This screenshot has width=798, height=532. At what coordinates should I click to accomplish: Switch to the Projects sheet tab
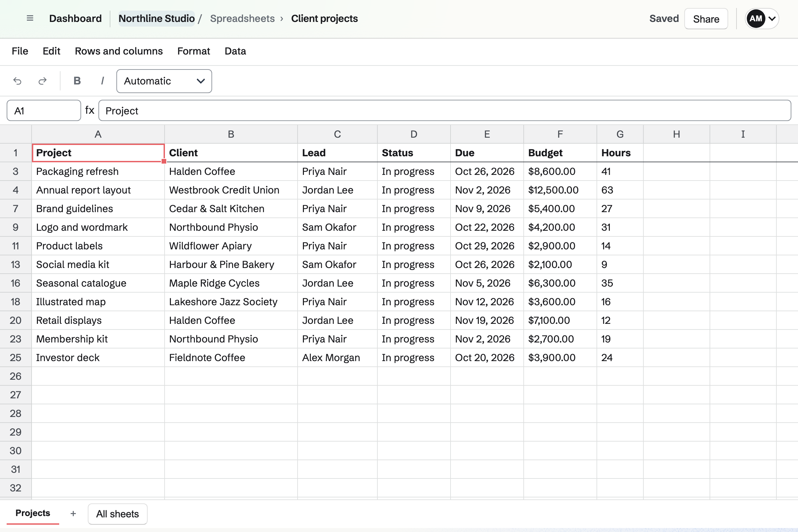point(33,513)
